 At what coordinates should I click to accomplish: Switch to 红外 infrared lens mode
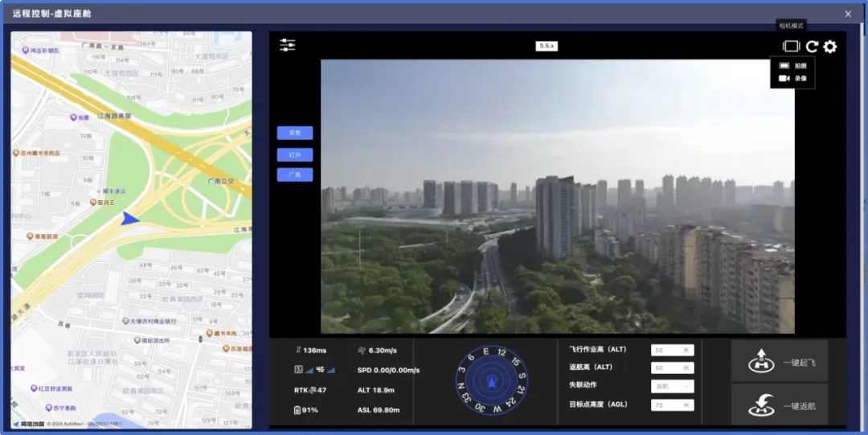tap(295, 154)
